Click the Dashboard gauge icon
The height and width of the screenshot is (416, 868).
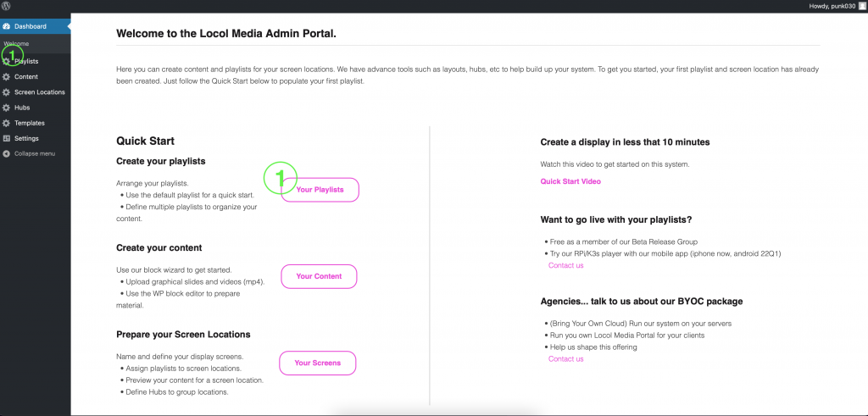(7, 26)
